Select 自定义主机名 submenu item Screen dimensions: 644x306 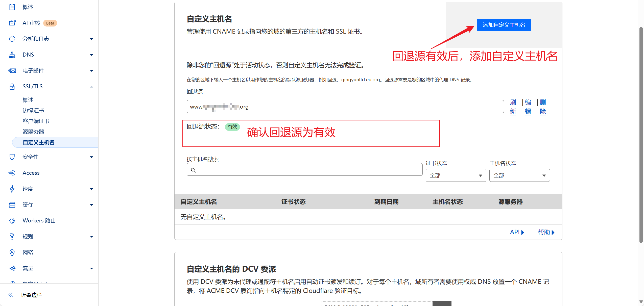tap(55, 142)
